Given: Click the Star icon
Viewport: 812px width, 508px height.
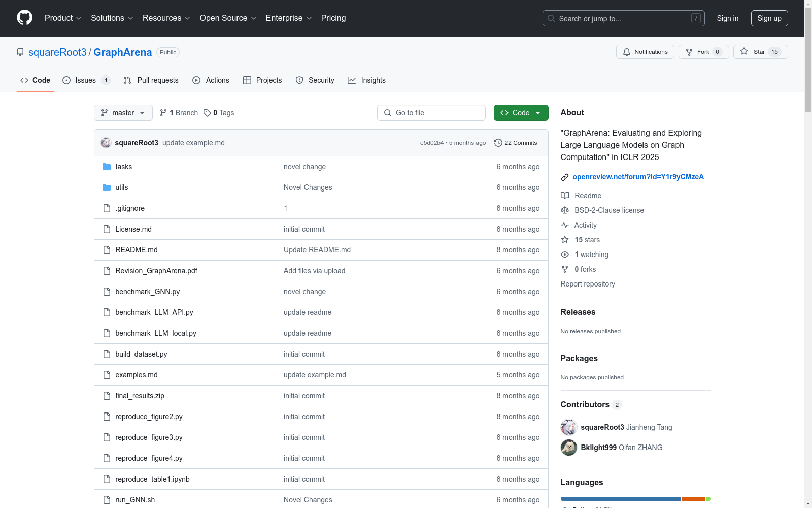Looking at the screenshot, I should [x=744, y=51].
